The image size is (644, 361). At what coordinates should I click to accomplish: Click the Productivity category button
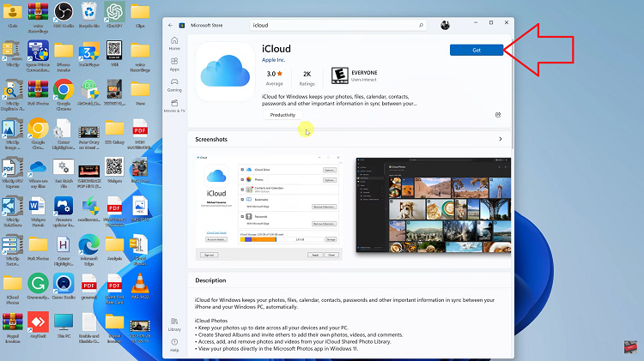pyautogui.click(x=283, y=115)
